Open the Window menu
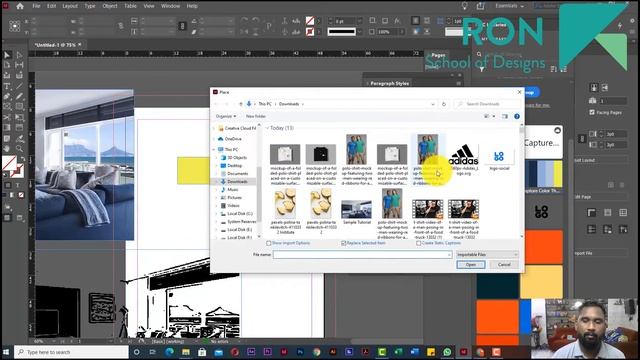640x360 pixels. (170, 6)
